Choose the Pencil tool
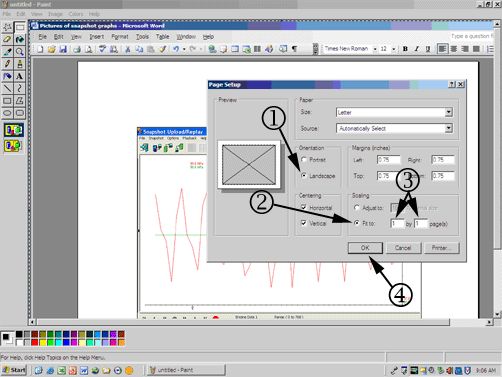Image resolution: width=502 pixels, height=377 pixels. [x=7, y=64]
